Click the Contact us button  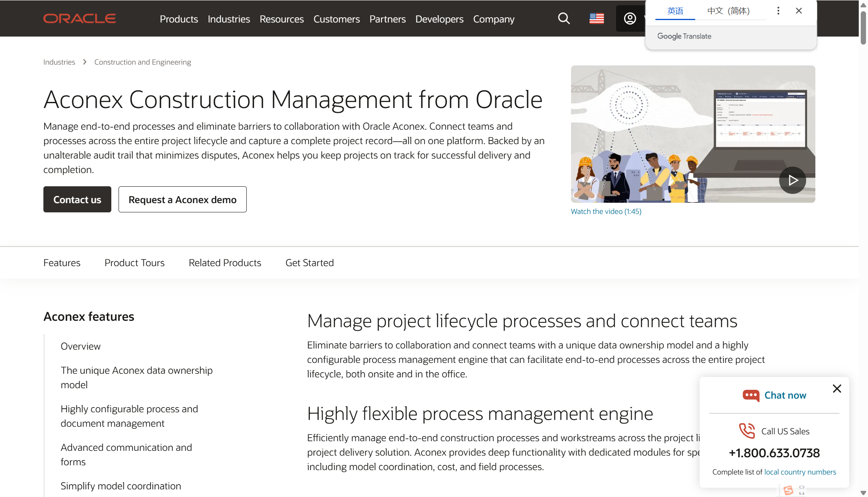(x=77, y=200)
